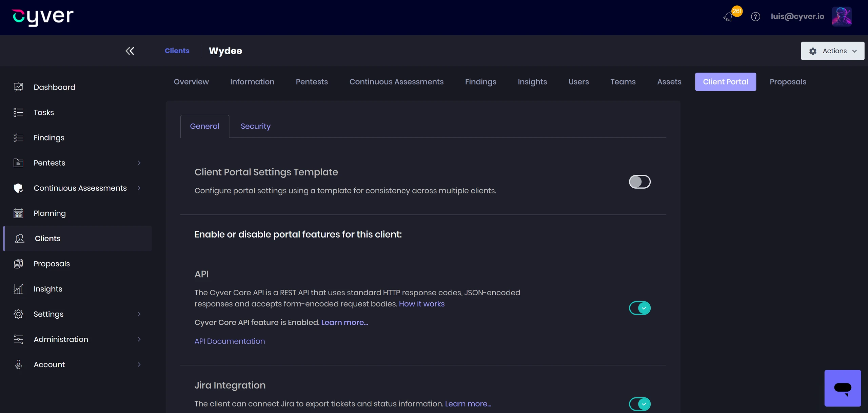
Task: Toggle Client Portal Settings Template switch
Action: point(639,182)
